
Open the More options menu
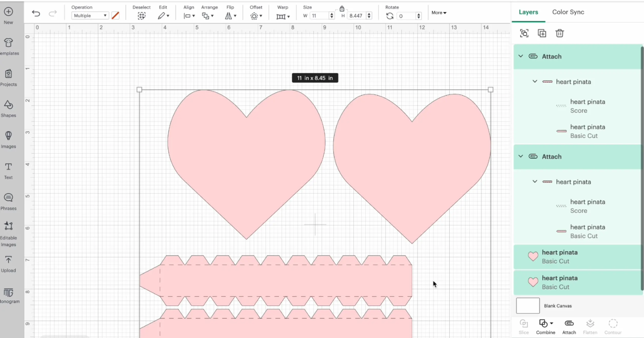click(439, 13)
